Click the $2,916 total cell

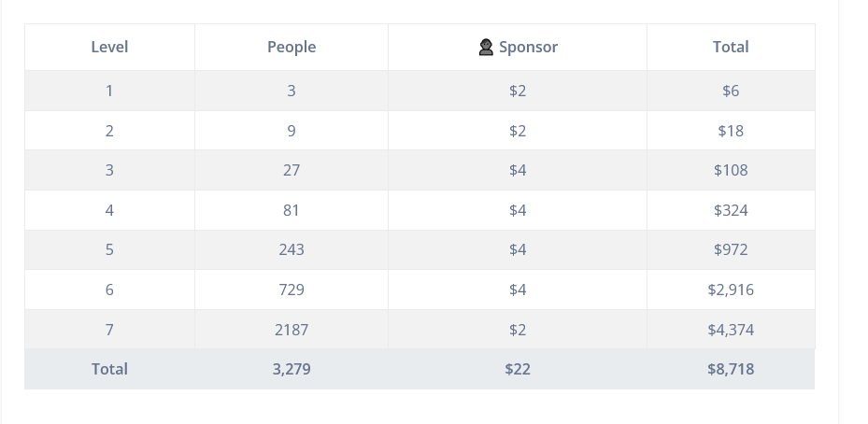(x=731, y=290)
